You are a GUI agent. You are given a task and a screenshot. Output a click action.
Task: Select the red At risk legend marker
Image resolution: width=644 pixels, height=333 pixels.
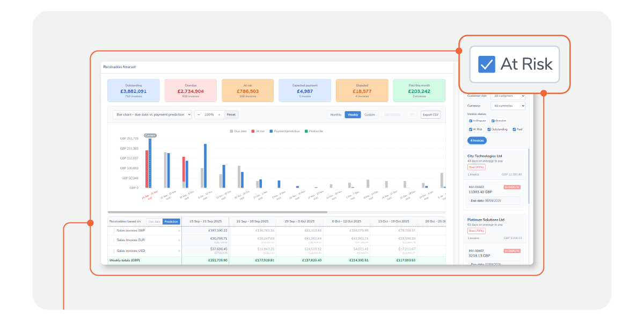pyautogui.click(x=253, y=131)
